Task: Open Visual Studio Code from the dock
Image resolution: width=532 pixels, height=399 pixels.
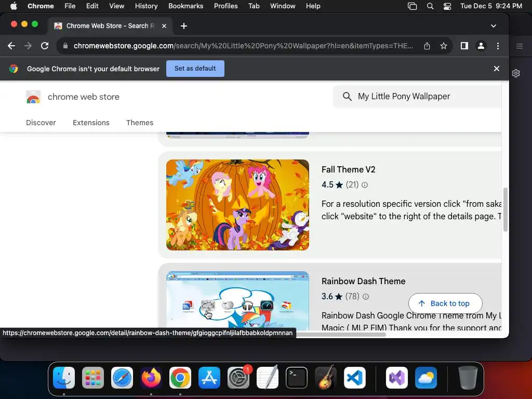Action: [x=354, y=378]
